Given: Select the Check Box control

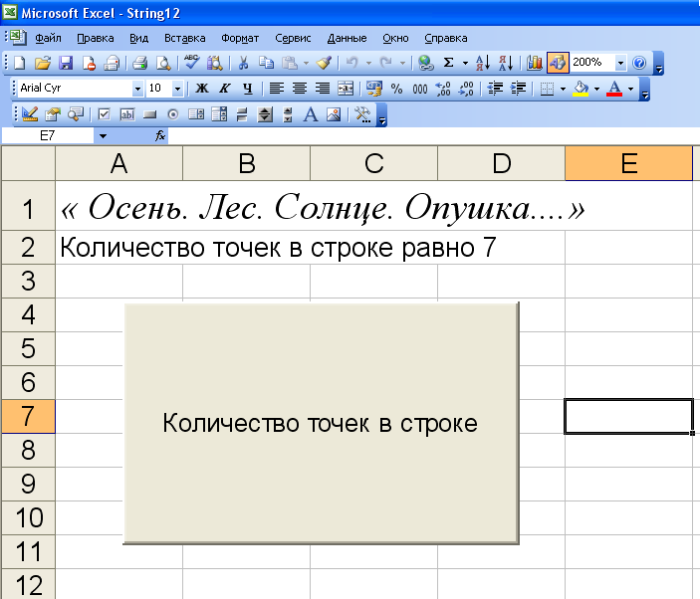Looking at the screenshot, I should click(104, 114).
